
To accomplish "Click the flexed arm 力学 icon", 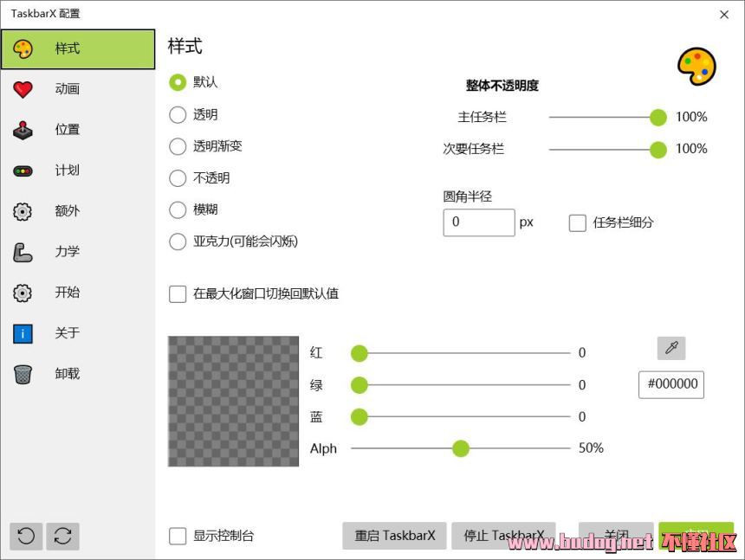I will click(23, 252).
